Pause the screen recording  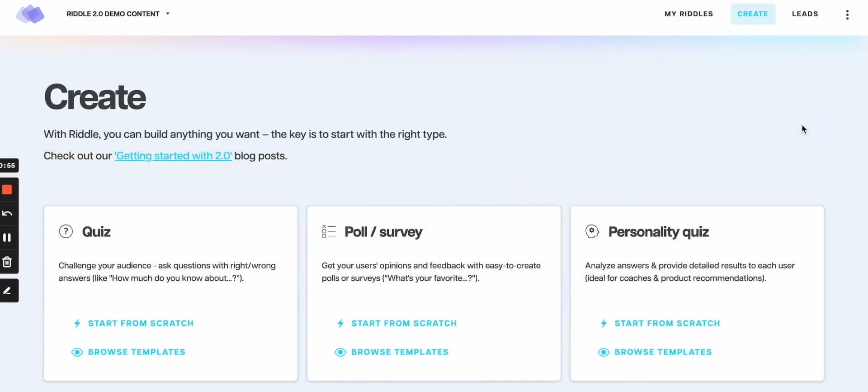[x=7, y=237]
